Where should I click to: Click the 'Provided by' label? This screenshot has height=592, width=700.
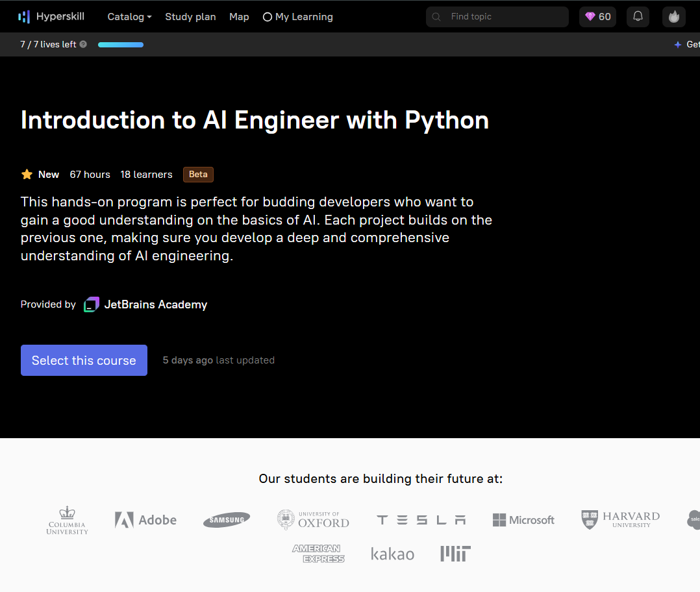tap(48, 304)
